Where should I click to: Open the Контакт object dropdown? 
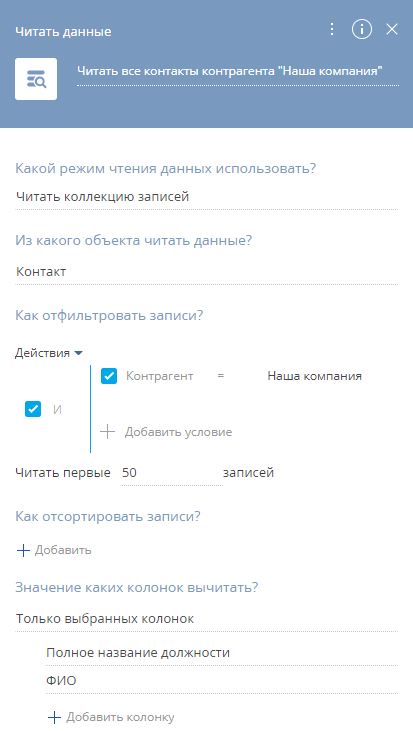pyautogui.click(x=206, y=272)
